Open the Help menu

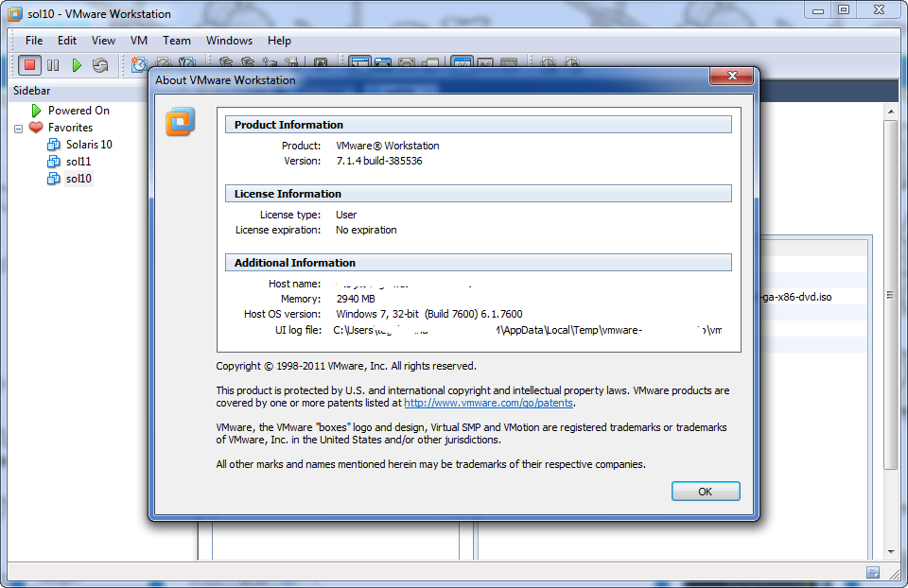point(279,41)
